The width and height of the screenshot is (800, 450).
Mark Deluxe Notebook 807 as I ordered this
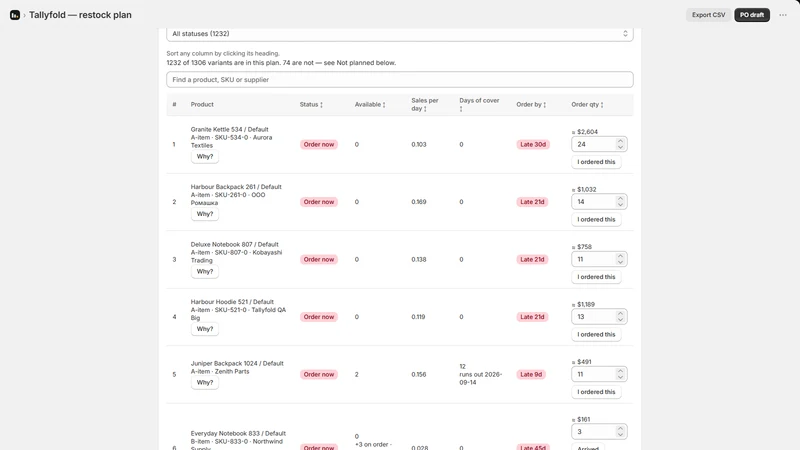(x=596, y=277)
